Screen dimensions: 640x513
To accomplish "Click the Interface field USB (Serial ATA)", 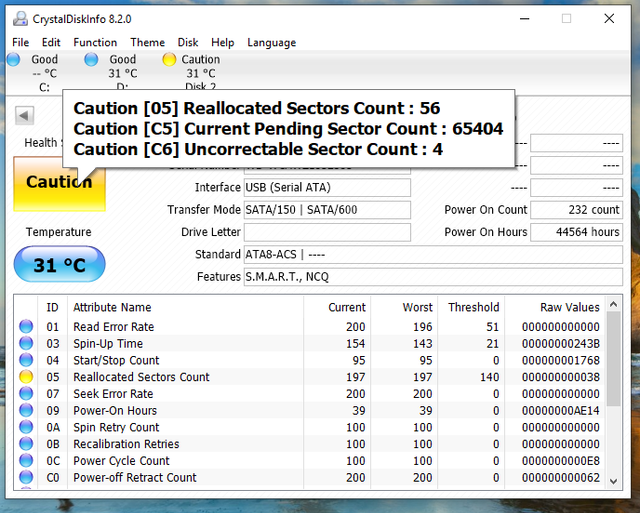I will [x=327, y=187].
